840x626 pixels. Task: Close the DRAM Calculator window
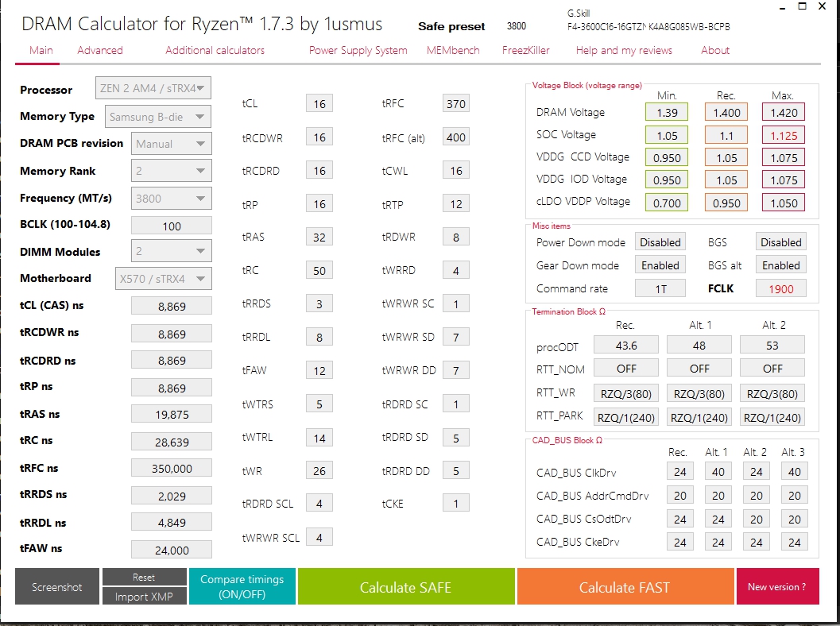pos(823,6)
